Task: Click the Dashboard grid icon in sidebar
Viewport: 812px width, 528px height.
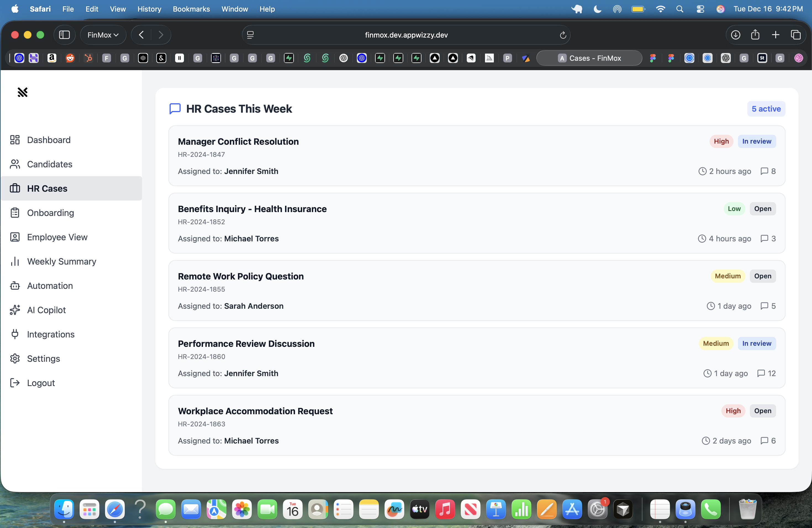Action: point(15,140)
